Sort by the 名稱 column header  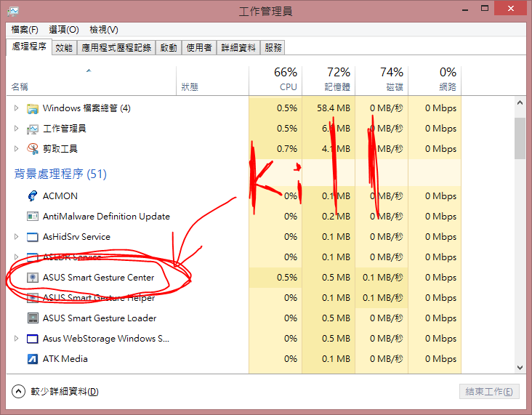click(91, 81)
